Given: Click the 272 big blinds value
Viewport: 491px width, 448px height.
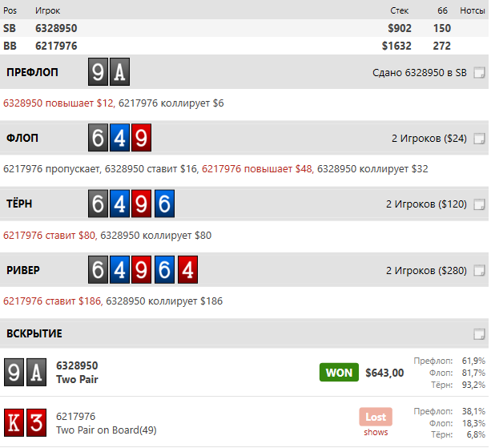Looking at the screenshot, I should point(441,46).
